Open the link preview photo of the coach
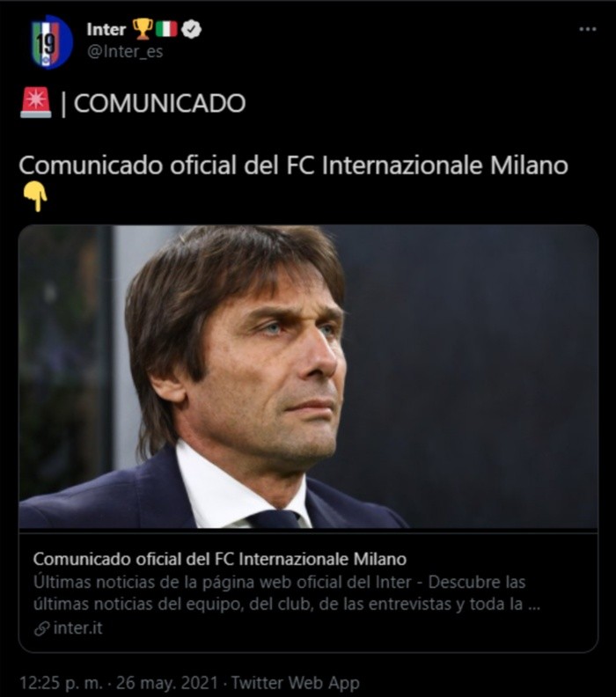Image resolution: width=616 pixels, height=697 pixels. click(308, 377)
